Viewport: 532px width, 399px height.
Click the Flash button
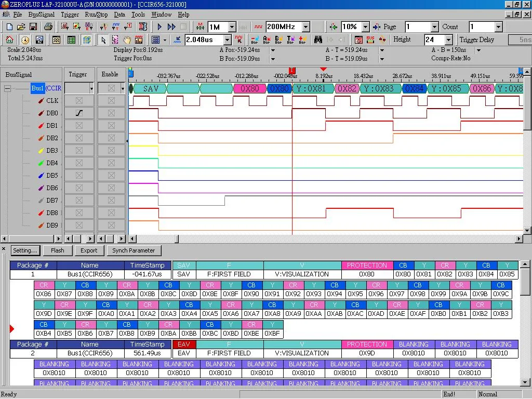pyautogui.click(x=57, y=250)
